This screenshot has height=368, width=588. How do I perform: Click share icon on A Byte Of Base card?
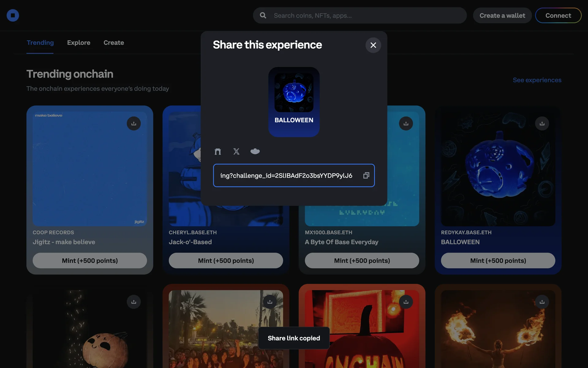coord(406,124)
